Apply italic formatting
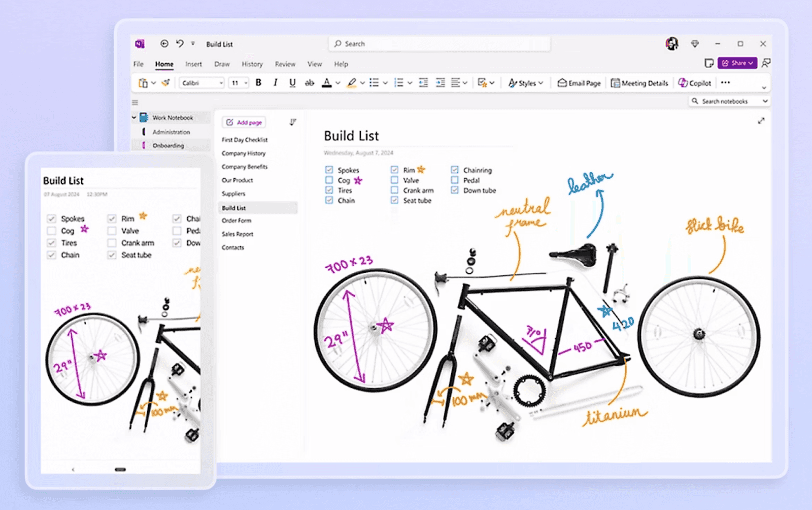 [275, 82]
